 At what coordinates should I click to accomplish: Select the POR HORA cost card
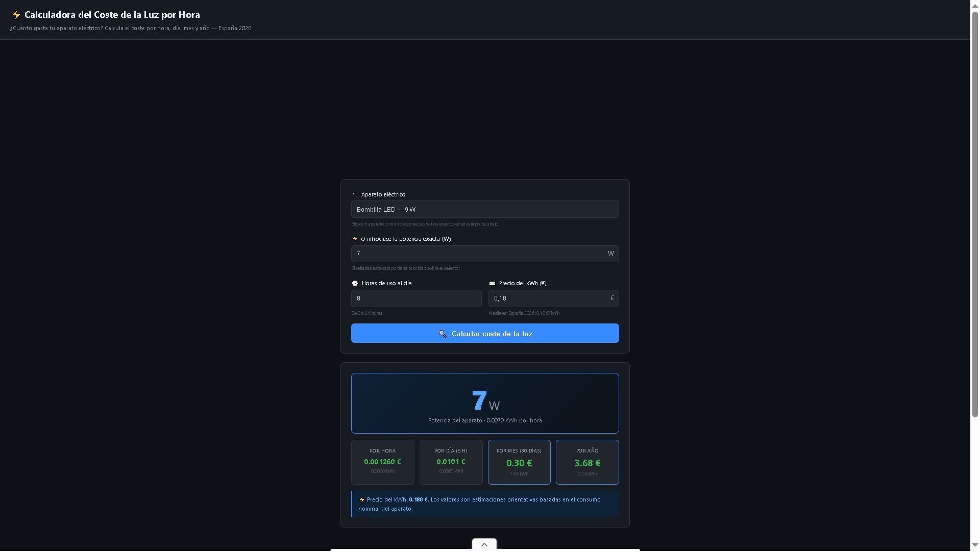click(382, 462)
